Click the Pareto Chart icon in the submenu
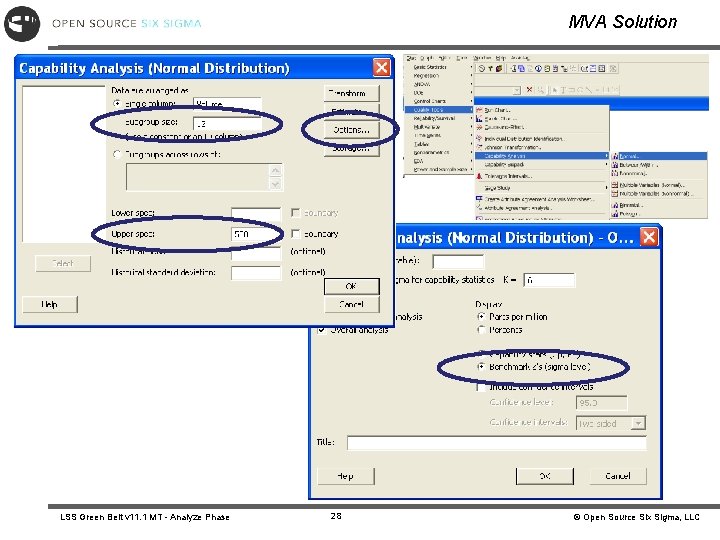Viewport: 720px width, 540px height. coord(479,118)
